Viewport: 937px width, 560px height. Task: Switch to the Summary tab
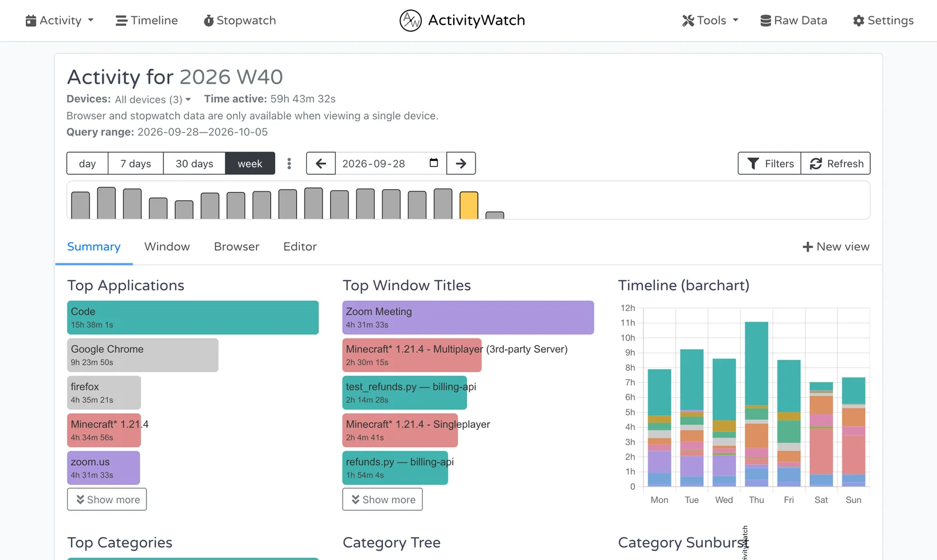click(x=94, y=247)
